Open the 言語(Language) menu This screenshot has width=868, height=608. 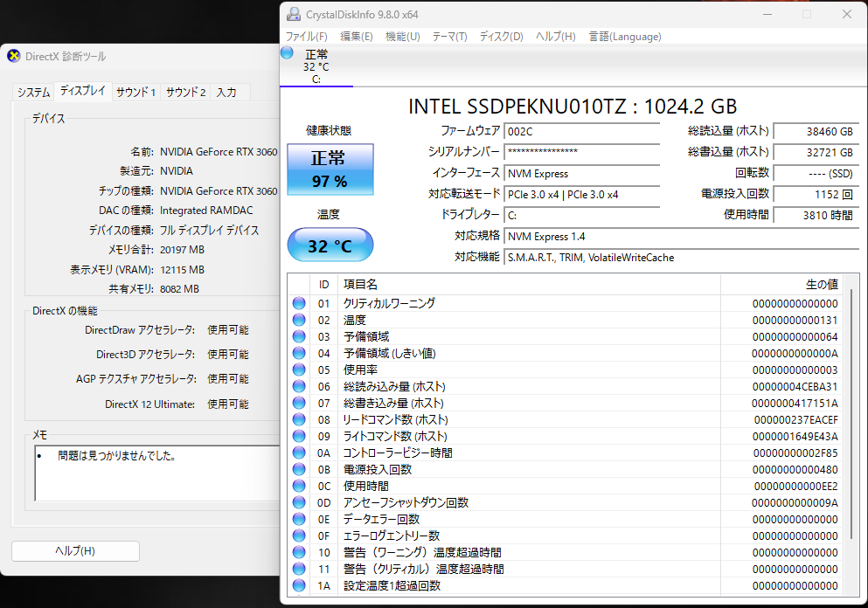pos(624,37)
